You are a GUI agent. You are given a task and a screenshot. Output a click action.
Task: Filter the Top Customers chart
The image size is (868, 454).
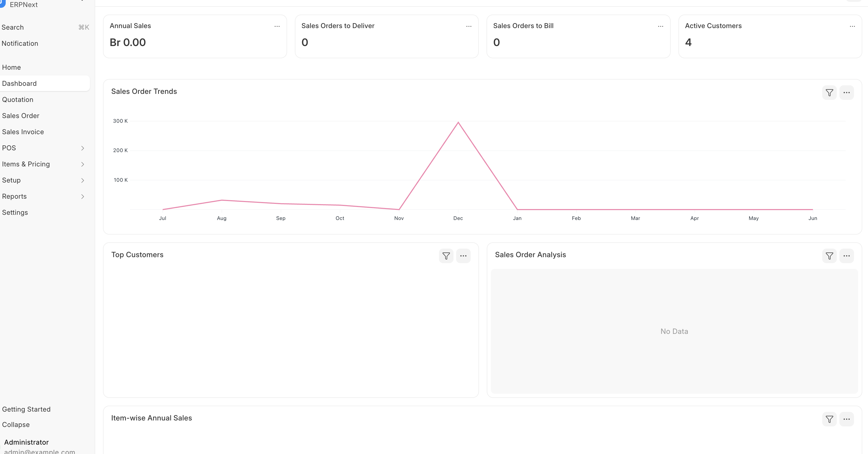[x=446, y=256]
